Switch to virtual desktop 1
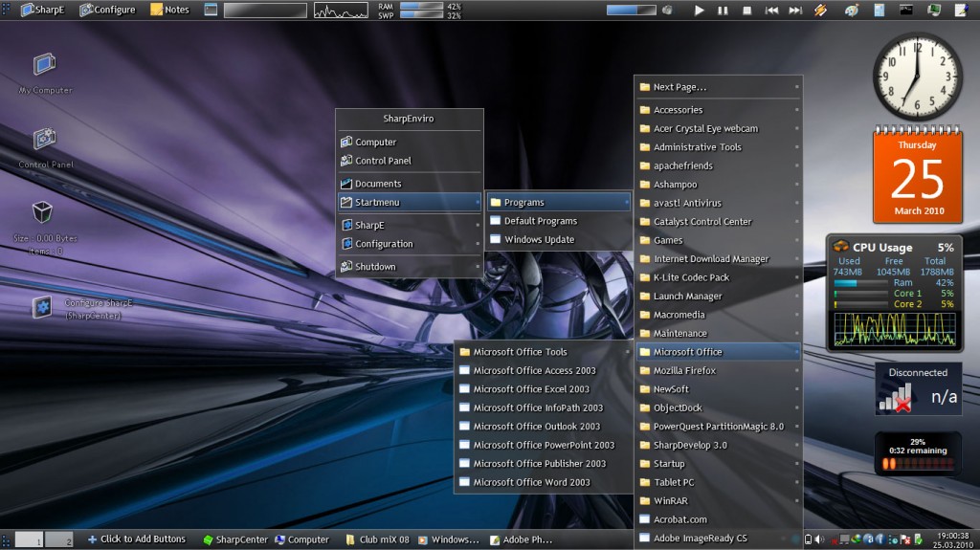Image resolution: width=980 pixels, height=550 pixels. tap(30, 539)
